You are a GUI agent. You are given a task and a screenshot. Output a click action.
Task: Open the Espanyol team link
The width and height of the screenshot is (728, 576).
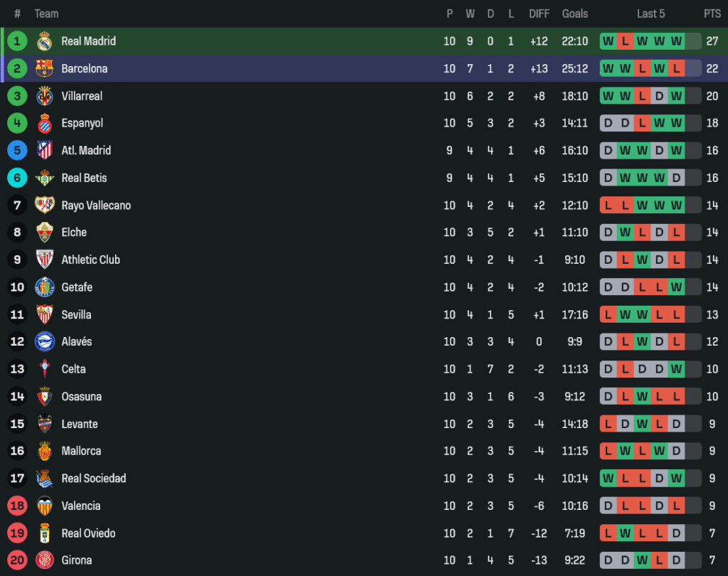tap(82, 123)
